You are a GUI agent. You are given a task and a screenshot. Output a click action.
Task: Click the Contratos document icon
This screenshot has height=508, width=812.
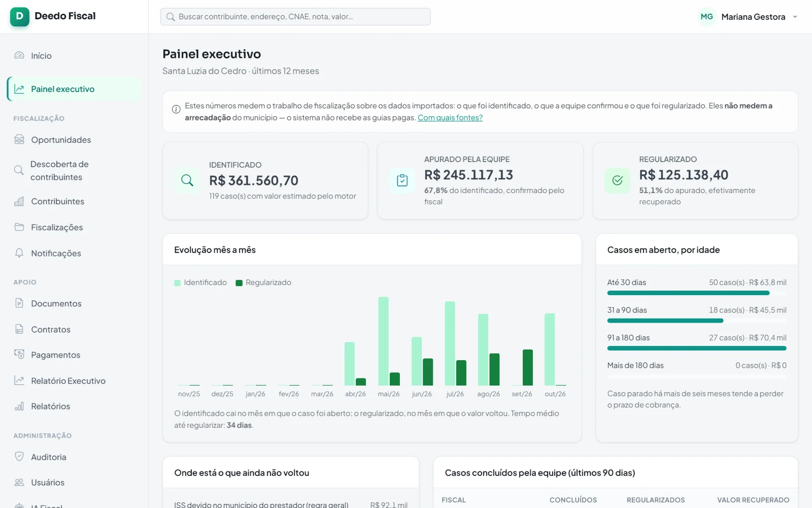[19, 329]
